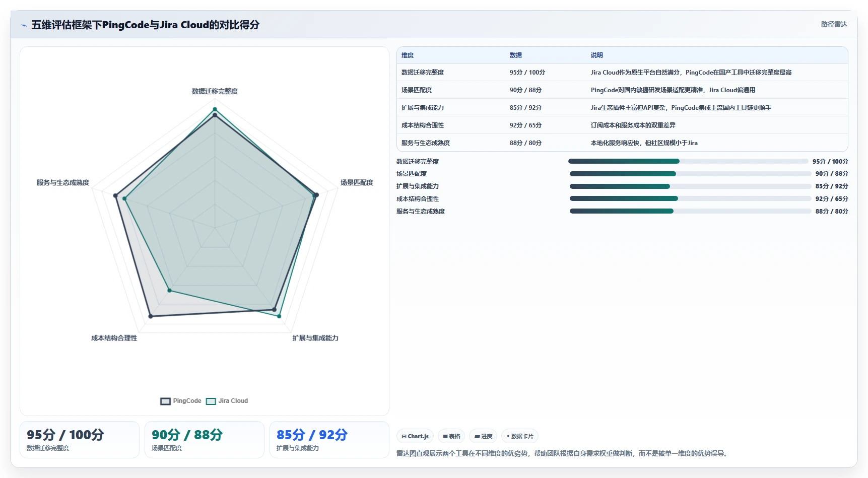Viewport: 868px width, 478px height.
Task: Toggle Jira Cloud legend swatch
Action: point(211,401)
